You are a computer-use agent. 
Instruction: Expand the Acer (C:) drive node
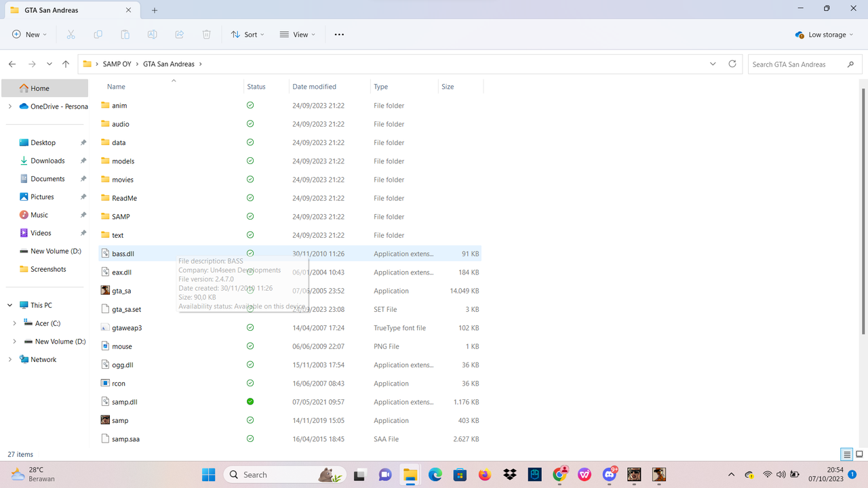[15, 323]
